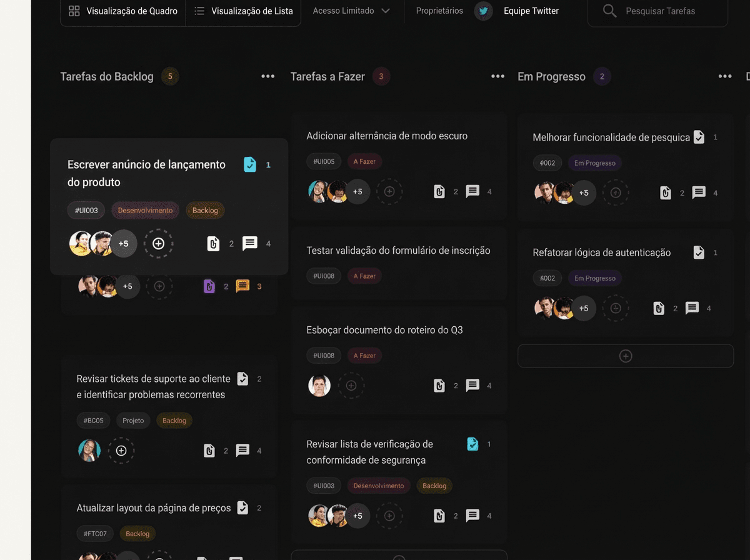750x560 pixels.
Task: Open the Tarefas do Backlog column options menu
Action: [267, 76]
